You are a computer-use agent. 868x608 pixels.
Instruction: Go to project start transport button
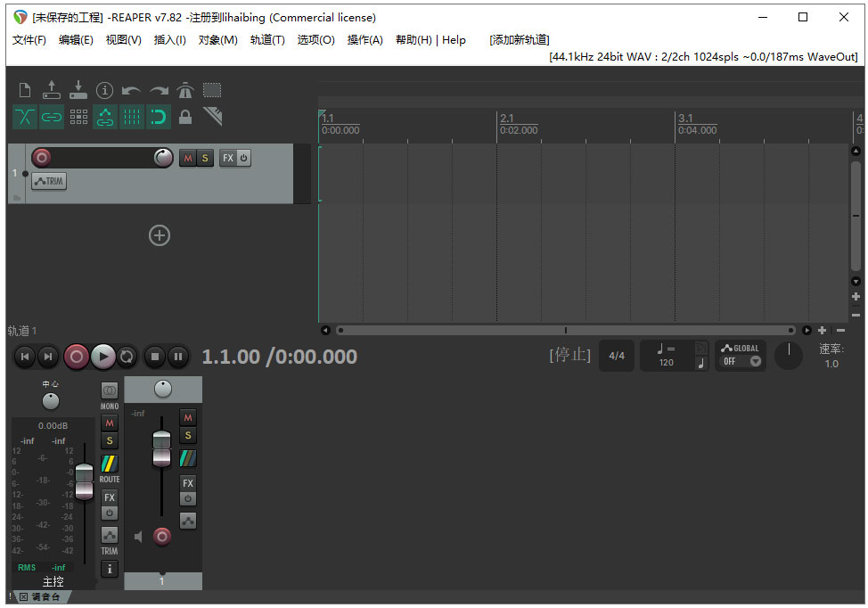coord(24,357)
